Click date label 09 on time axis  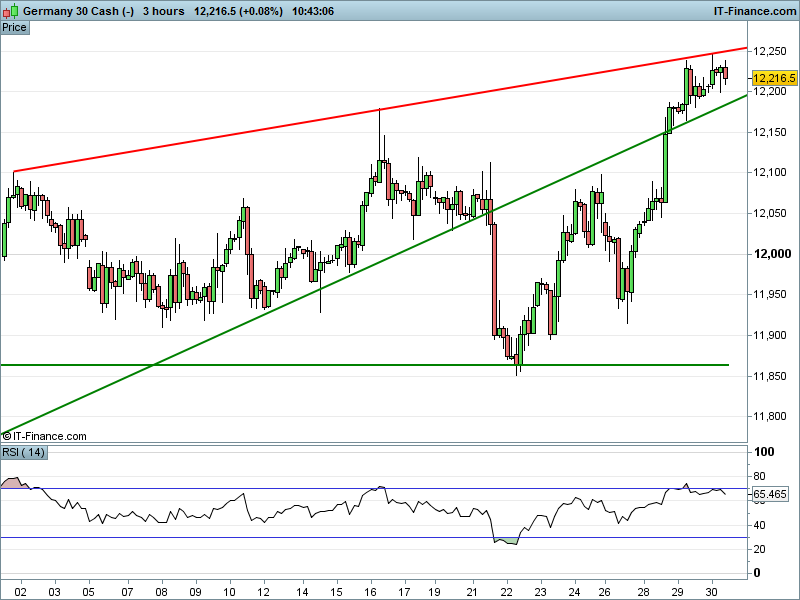196,592
